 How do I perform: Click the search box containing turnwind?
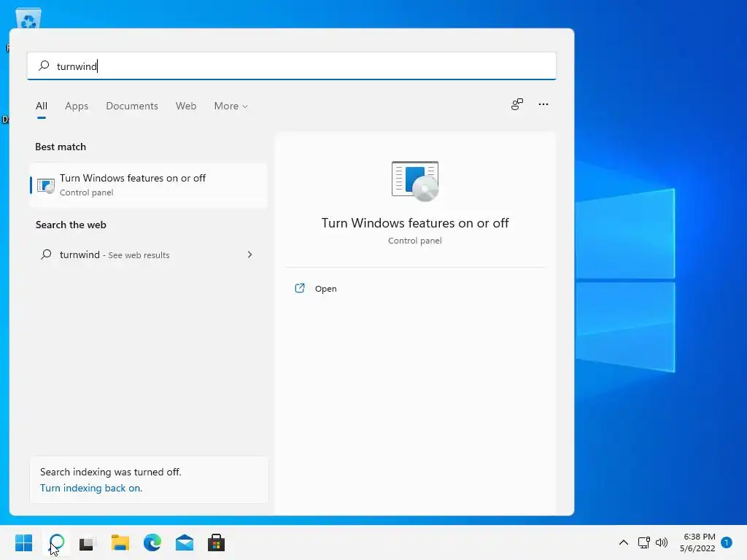click(292, 66)
